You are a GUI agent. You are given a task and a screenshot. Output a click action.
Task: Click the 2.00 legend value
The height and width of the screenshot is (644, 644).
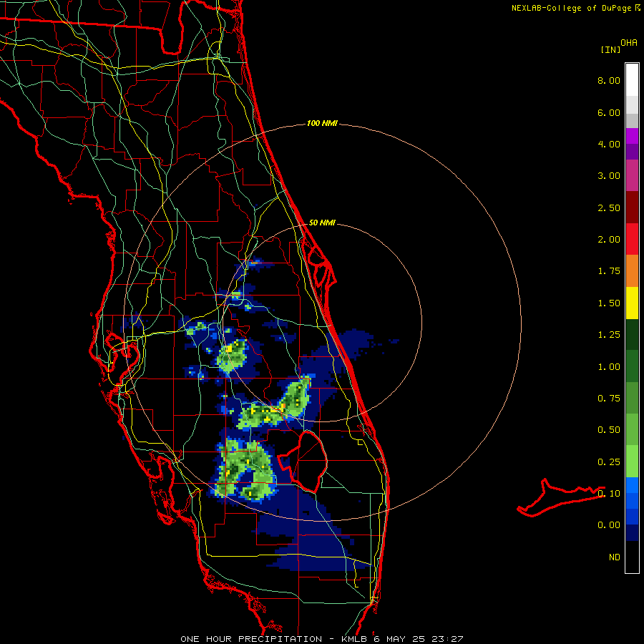tap(609, 240)
